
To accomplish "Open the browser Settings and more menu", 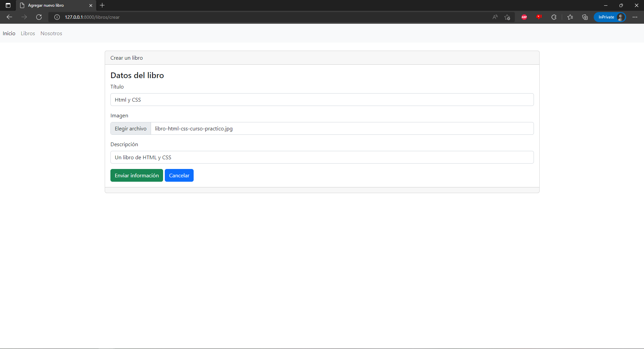I will [x=635, y=17].
